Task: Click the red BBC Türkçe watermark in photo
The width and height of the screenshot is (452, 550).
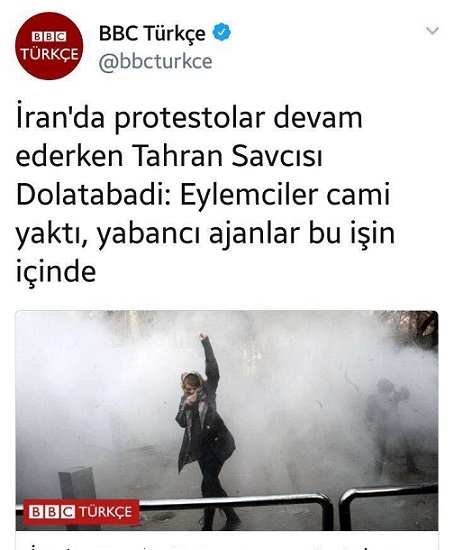Action: pos(81,512)
